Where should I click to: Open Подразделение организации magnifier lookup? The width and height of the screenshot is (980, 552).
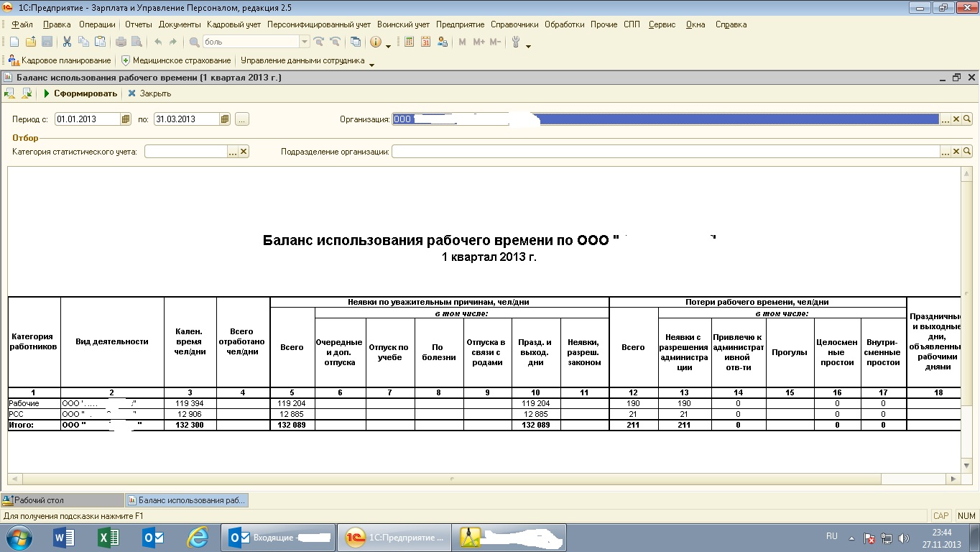click(967, 152)
